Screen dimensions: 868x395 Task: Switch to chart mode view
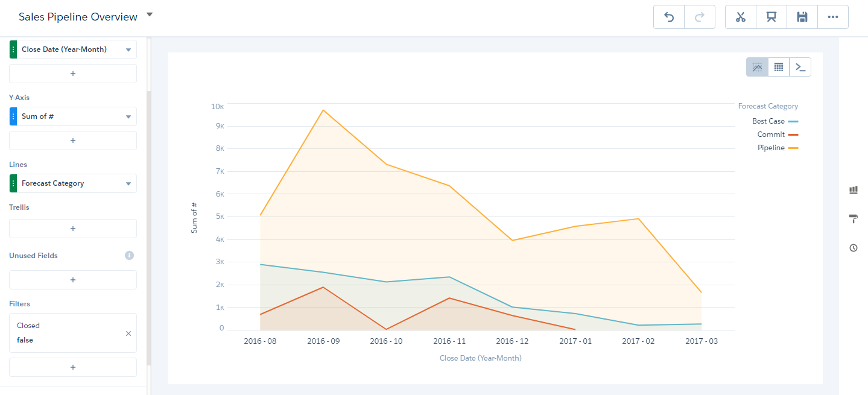(x=757, y=67)
